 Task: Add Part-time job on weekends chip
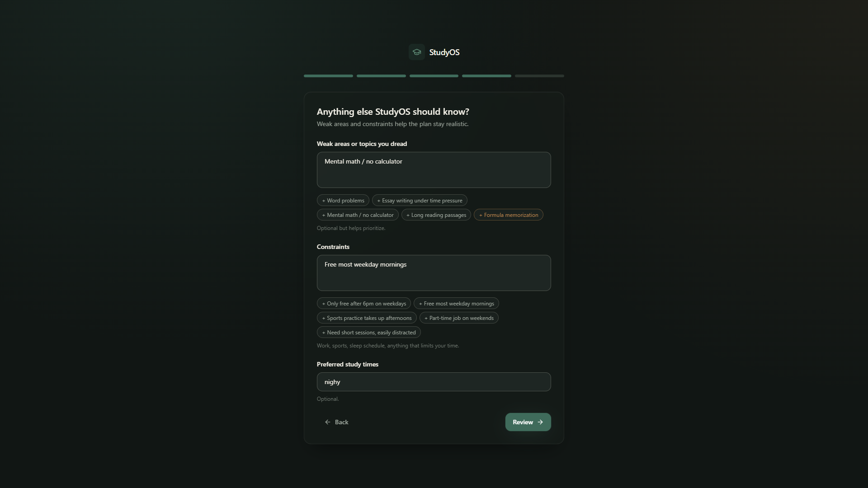pos(459,318)
